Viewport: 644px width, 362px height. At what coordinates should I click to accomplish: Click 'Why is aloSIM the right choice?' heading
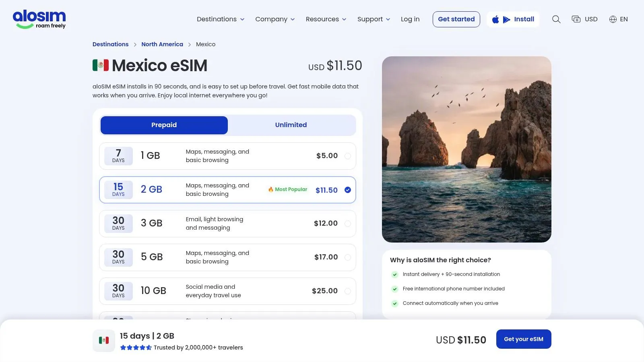pyautogui.click(x=440, y=260)
